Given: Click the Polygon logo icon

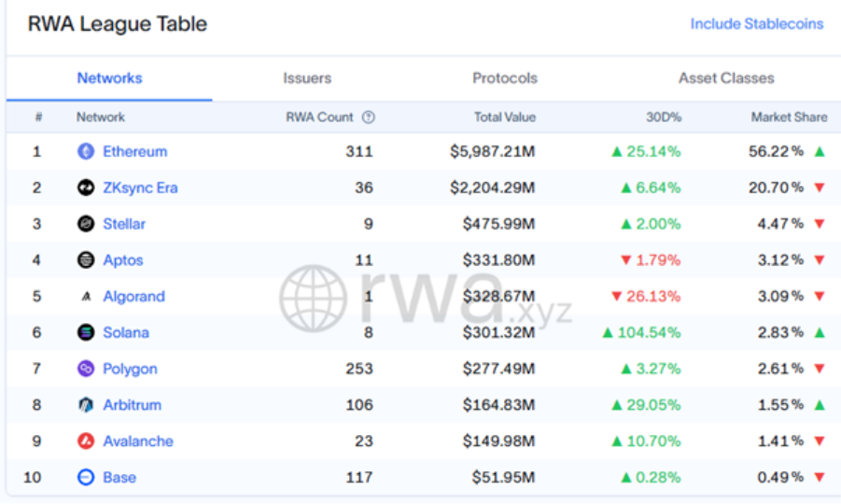Looking at the screenshot, I should pyautogui.click(x=86, y=369).
